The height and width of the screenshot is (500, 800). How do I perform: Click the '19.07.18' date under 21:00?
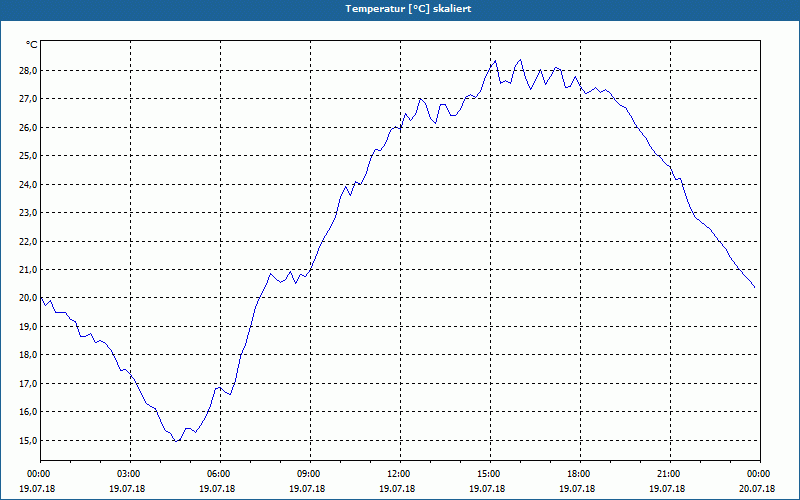pyautogui.click(x=667, y=489)
